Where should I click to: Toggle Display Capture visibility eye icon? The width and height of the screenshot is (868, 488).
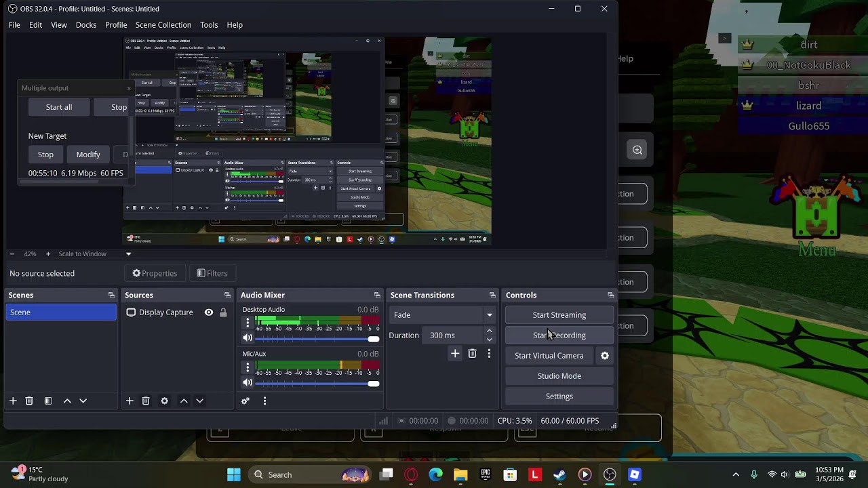point(209,312)
